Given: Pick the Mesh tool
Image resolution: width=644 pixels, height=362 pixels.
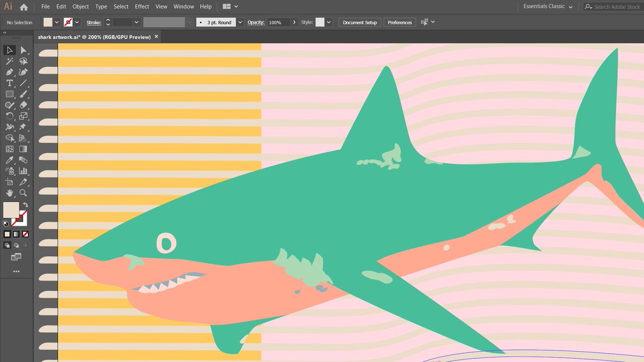Looking at the screenshot, I should pos(10,149).
